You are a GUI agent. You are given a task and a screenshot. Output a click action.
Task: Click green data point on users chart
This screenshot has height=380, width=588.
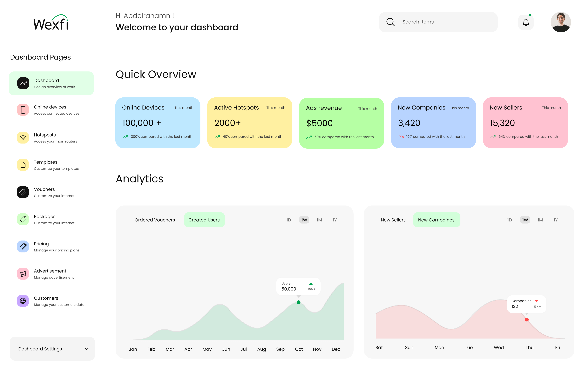pyautogui.click(x=298, y=302)
